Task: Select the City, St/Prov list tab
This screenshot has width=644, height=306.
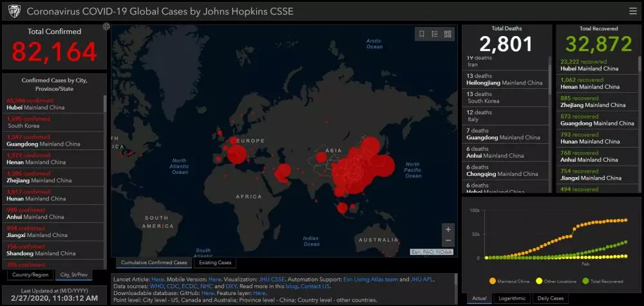Action: coord(74,275)
